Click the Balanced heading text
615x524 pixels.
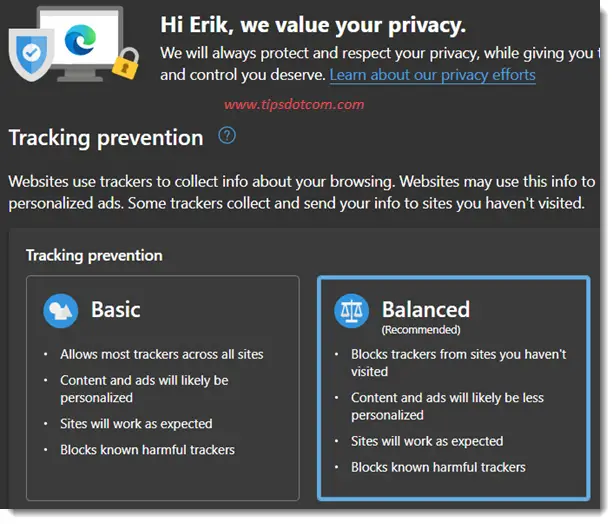click(426, 309)
